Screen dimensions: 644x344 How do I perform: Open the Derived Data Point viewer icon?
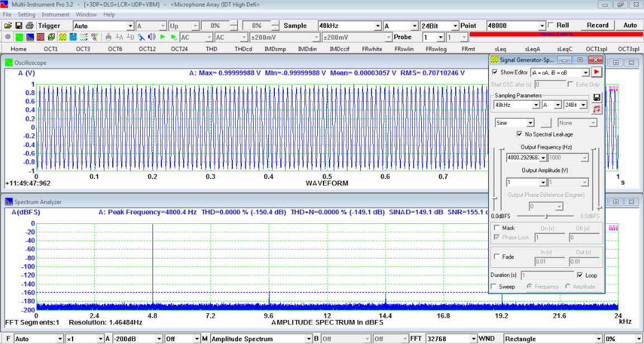95,37
